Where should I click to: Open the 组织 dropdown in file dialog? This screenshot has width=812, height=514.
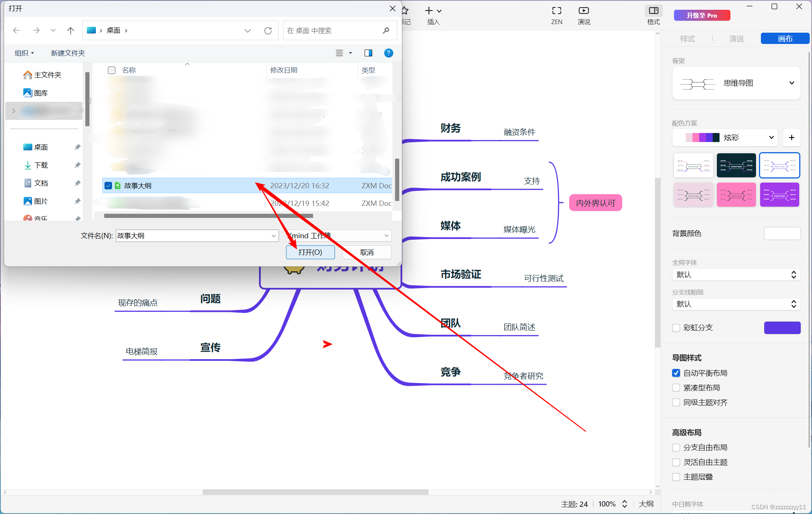point(24,53)
